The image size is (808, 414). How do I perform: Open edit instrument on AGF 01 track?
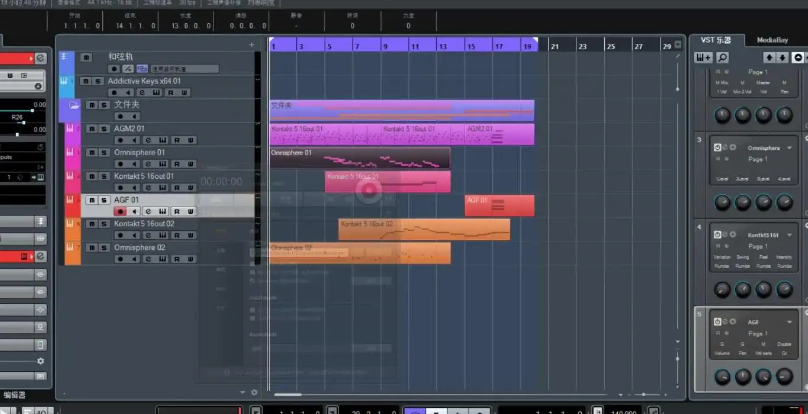click(148, 211)
